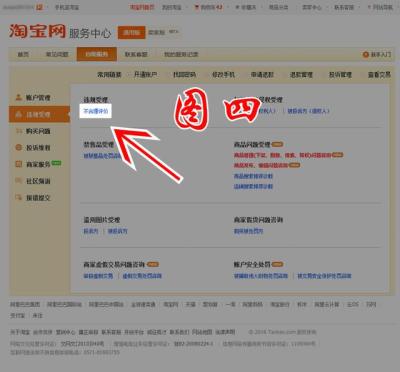Viewport: 400px width, 372px height.
Task: Expand 卖家中心 menu in top bar
Action: pyautogui.click(x=312, y=7)
